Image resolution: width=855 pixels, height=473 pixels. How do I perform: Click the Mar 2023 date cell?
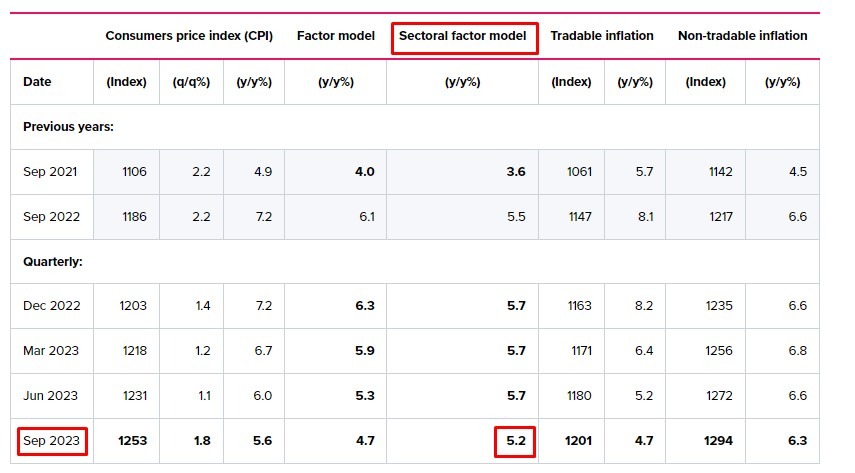coord(51,351)
